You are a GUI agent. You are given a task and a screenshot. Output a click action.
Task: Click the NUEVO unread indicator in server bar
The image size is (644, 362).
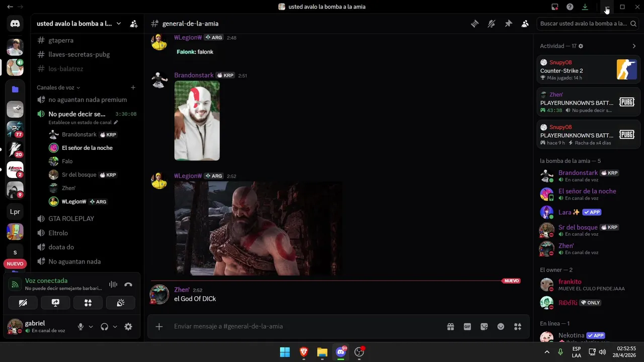pos(15,264)
